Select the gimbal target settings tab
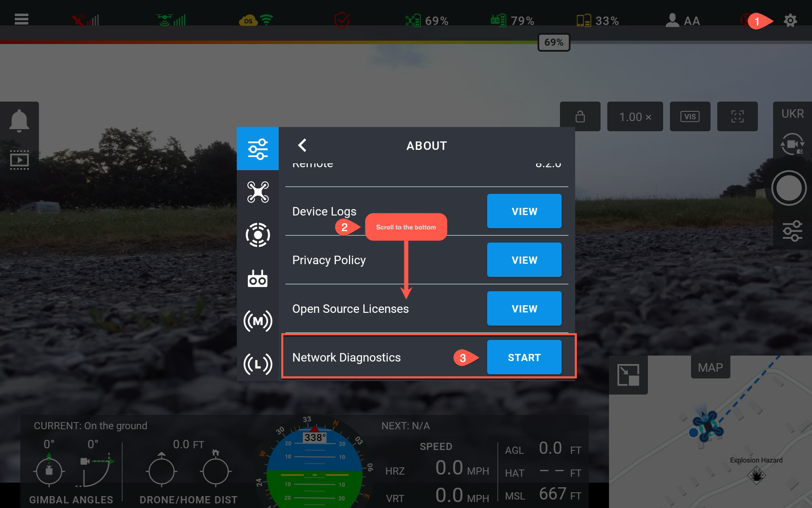The image size is (812, 508). [258, 235]
